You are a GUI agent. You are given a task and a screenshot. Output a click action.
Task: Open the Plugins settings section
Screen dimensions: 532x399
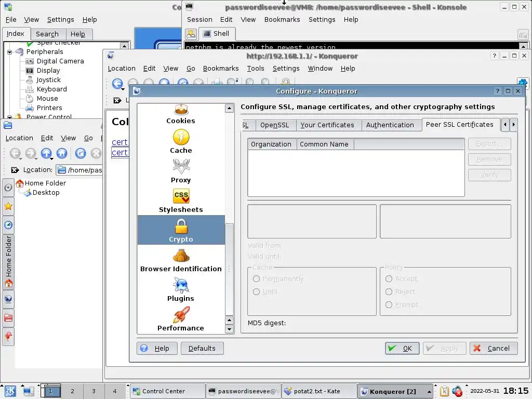click(x=181, y=290)
